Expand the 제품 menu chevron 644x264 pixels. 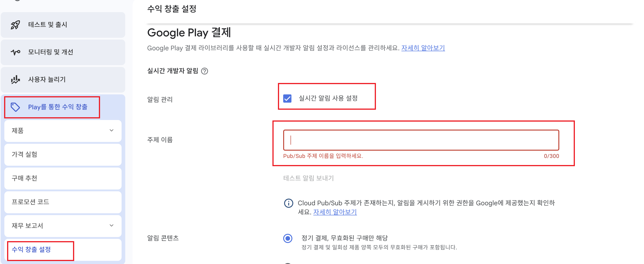pos(111,131)
